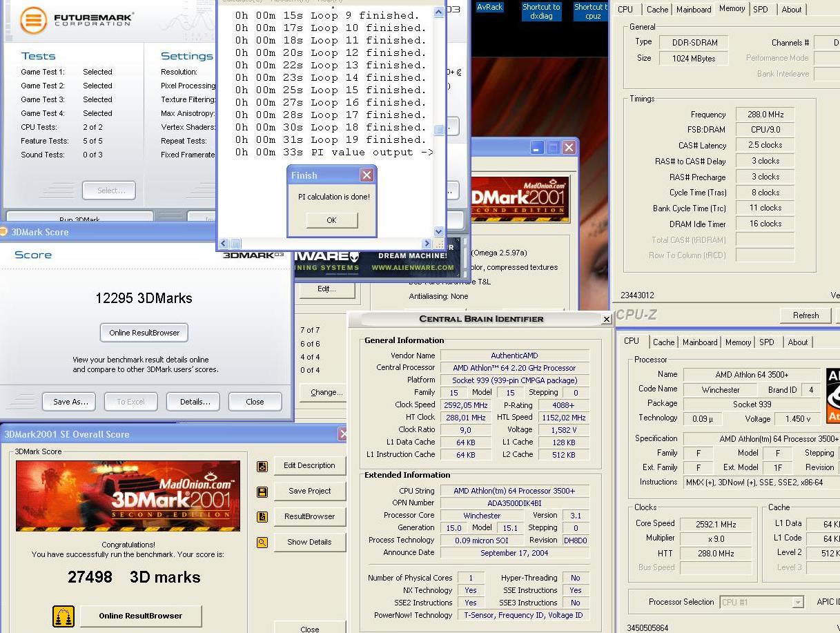The height and width of the screenshot is (633, 840).
Task: Switch to CPU tab in upper CPU-Z window
Action: 625,10
